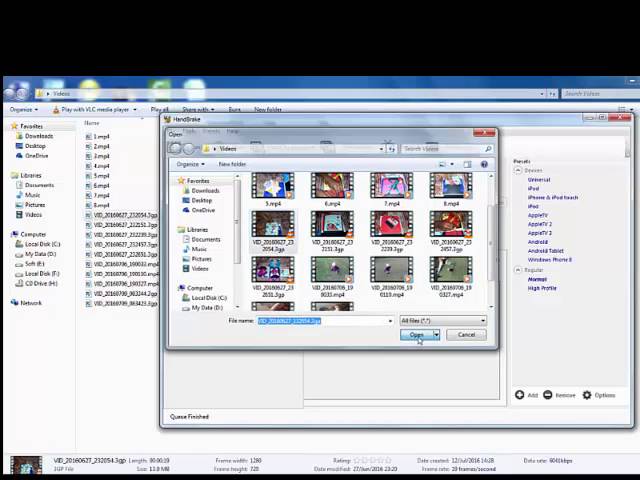
Task: Select the iPhone & iPod touch preset
Action: tap(553, 198)
